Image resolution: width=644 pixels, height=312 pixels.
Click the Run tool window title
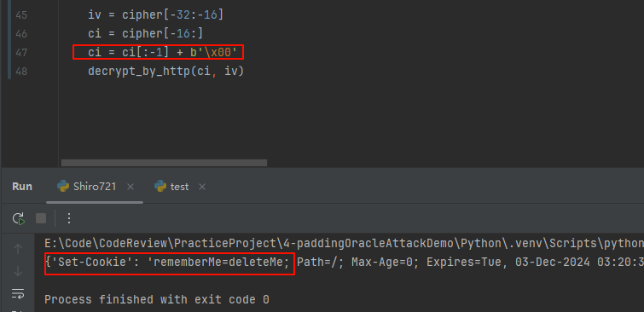coord(22,187)
